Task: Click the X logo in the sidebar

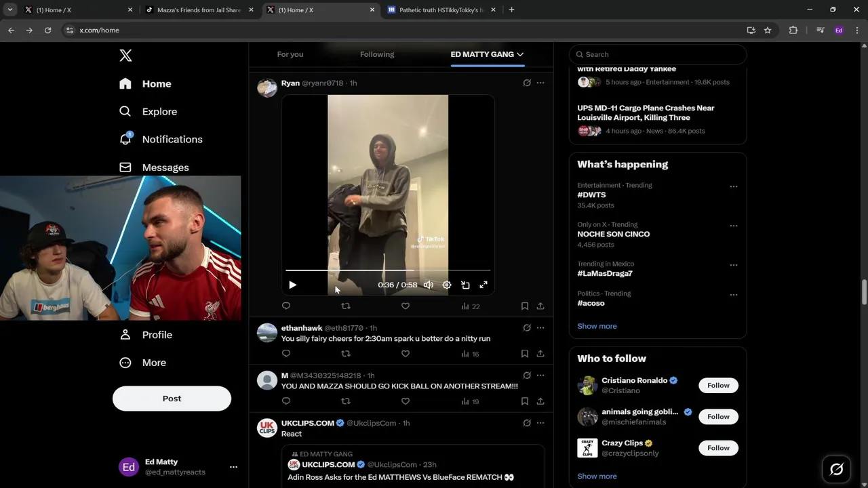Action: click(125, 56)
